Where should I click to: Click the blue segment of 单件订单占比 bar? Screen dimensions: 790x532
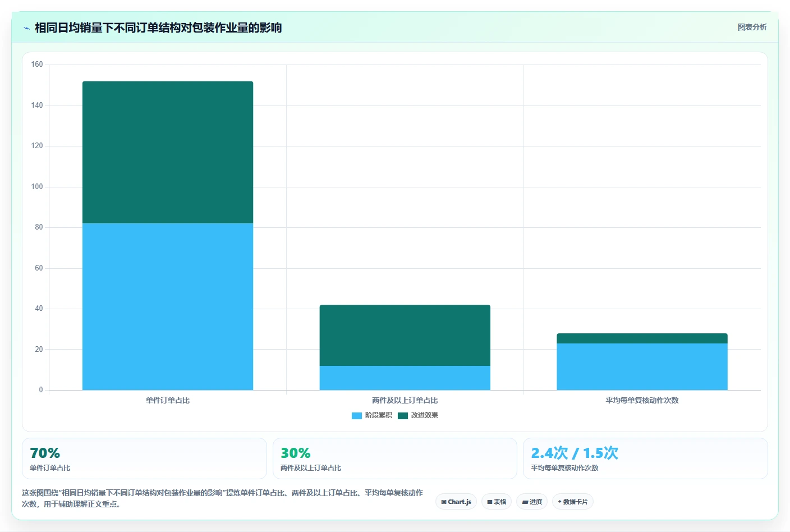click(x=168, y=306)
